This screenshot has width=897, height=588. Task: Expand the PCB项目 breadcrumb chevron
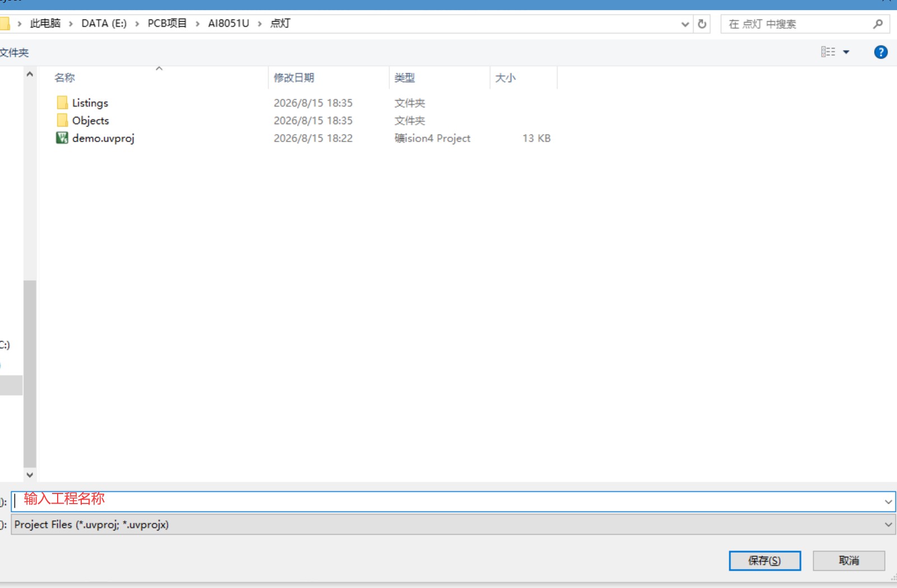pyautogui.click(x=198, y=23)
